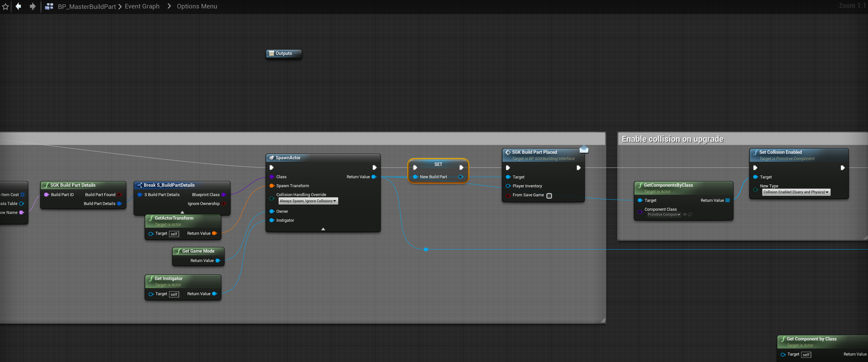This screenshot has width=868, height=362.
Task: Open the Primitive Component class dropdown
Action: tap(663, 214)
